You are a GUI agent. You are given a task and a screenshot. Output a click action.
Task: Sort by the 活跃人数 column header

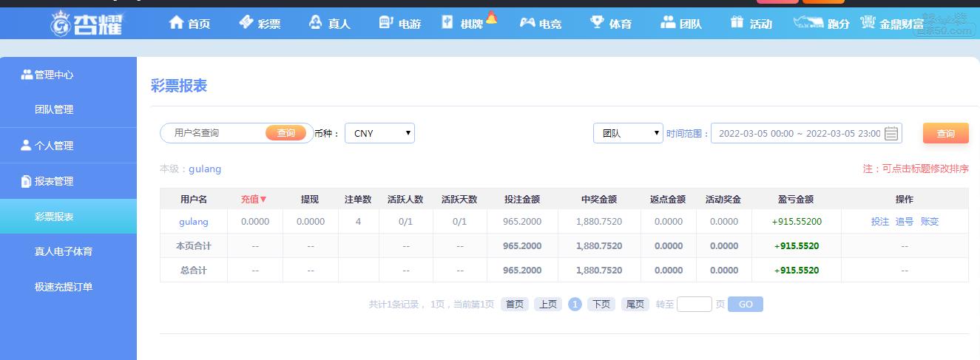click(x=405, y=200)
